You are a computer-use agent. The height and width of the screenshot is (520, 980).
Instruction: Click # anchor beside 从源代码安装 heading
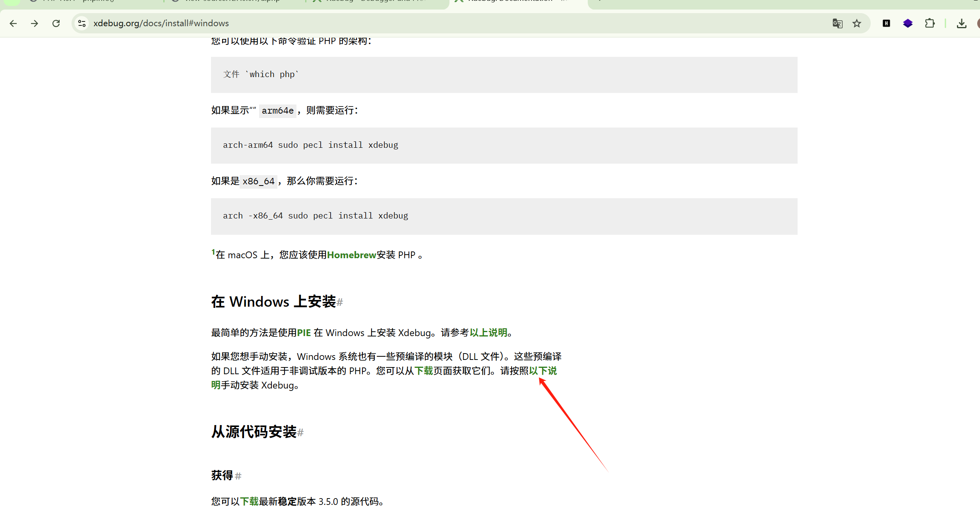coord(300,433)
